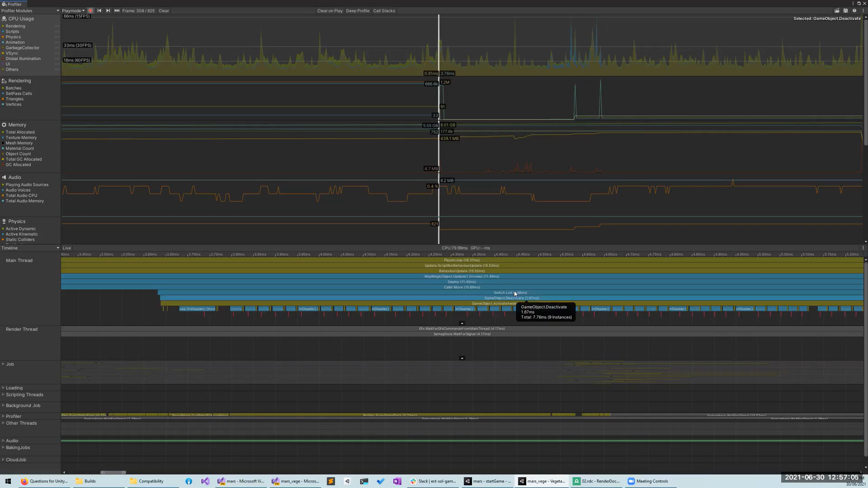Screen dimensions: 868x488
Task: Expand the Loading thread group
Action: coord(3,388)
